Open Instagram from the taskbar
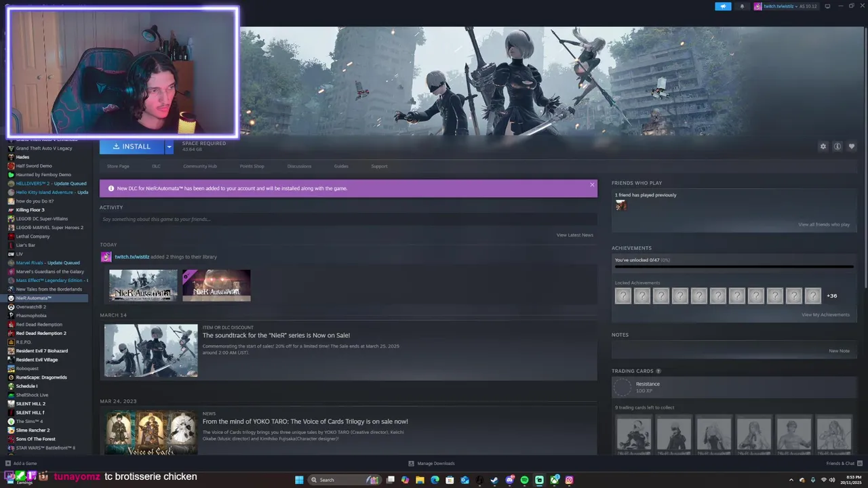This screenshot has height=488, width=868. tap(569, 480)
